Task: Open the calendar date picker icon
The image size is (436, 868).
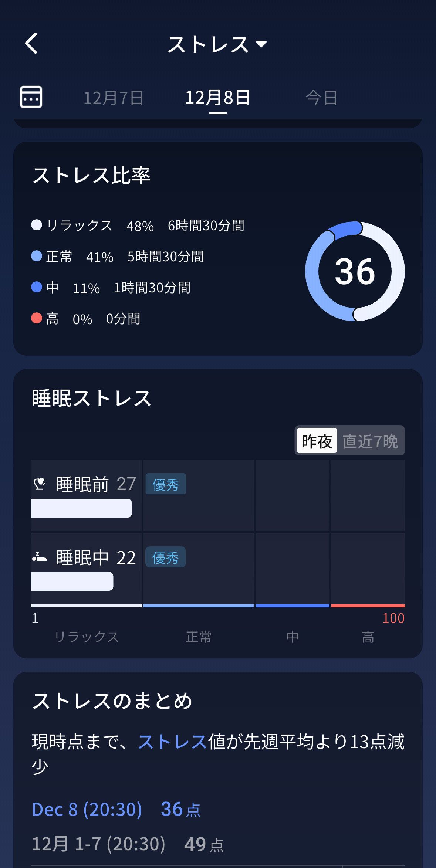Action: coord(31,97)
